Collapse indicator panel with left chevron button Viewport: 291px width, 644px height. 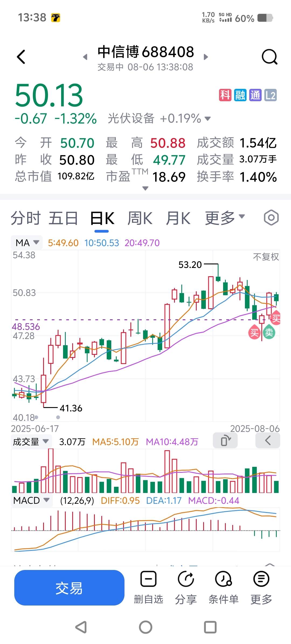(268, 441)
